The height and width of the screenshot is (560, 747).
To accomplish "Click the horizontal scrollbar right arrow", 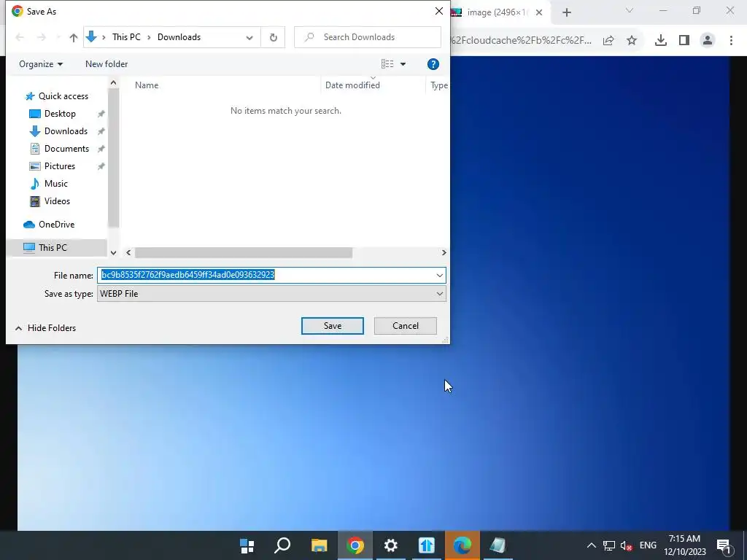I will pos(444,252).
